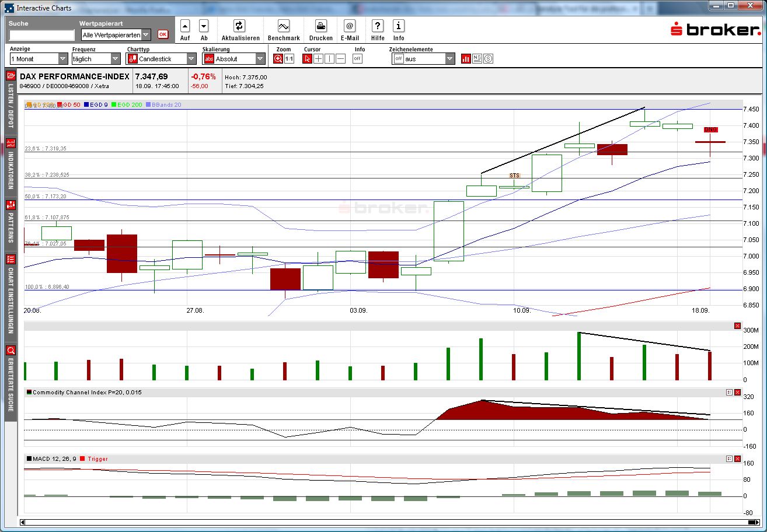Open the Frequenz täglich dropdown
The height and width of the screenshot is (532, 767).
point(96,59)
